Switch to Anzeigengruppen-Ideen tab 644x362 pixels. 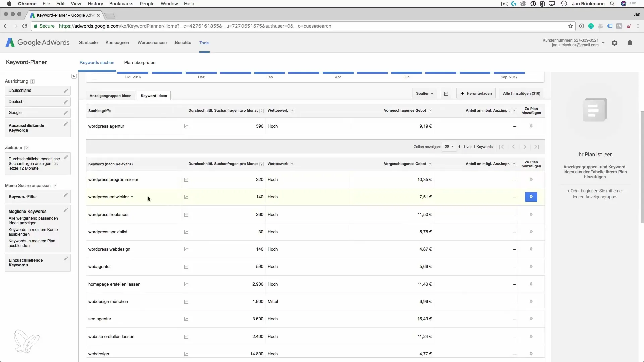[110, 96]
